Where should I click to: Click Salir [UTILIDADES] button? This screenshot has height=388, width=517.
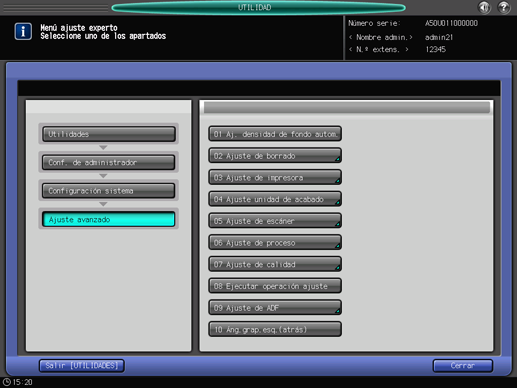(x=82, y=366)
